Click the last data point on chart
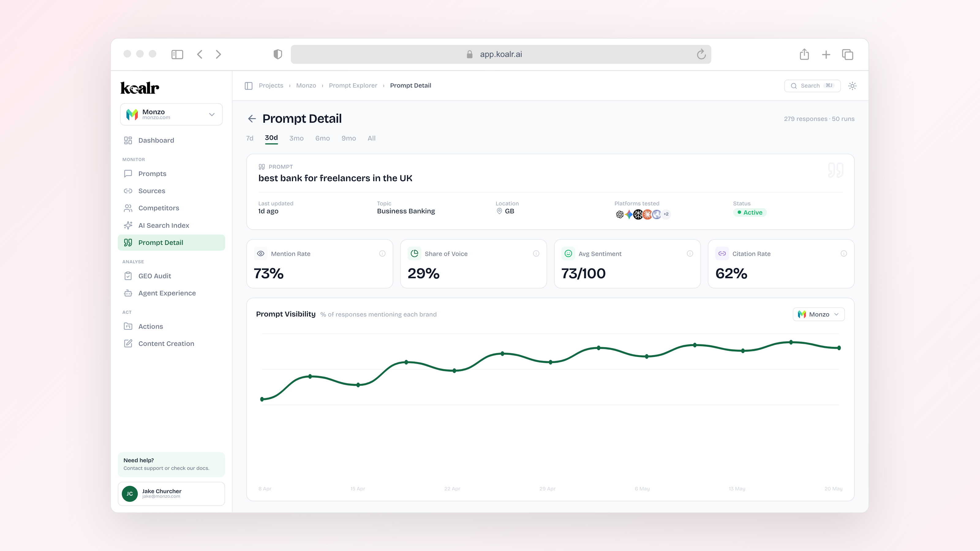This screenshot has height=551, width=980. (x=839, y=348)
